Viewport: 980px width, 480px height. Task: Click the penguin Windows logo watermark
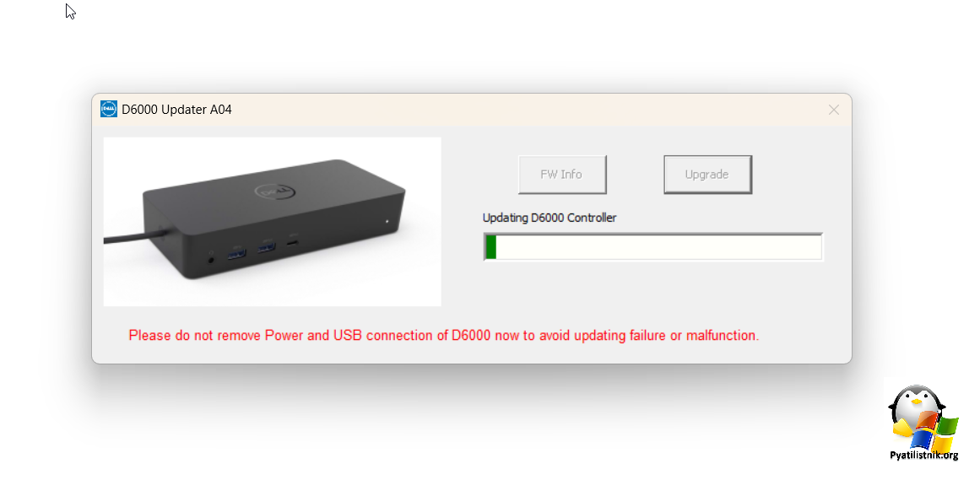coord(923,416)
